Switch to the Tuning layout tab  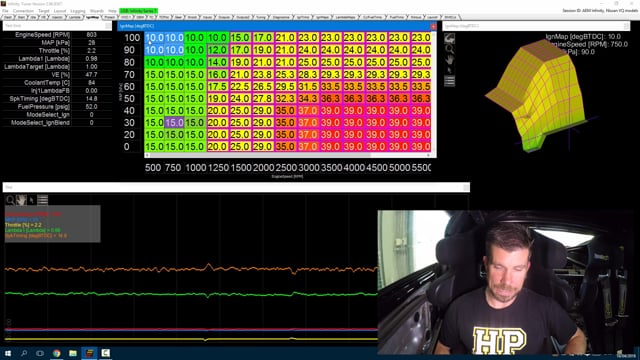(260, 17)
